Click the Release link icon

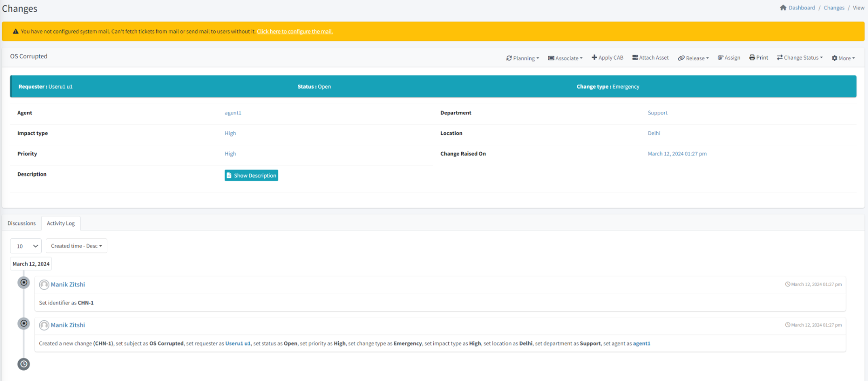click(x=681, y=58)
